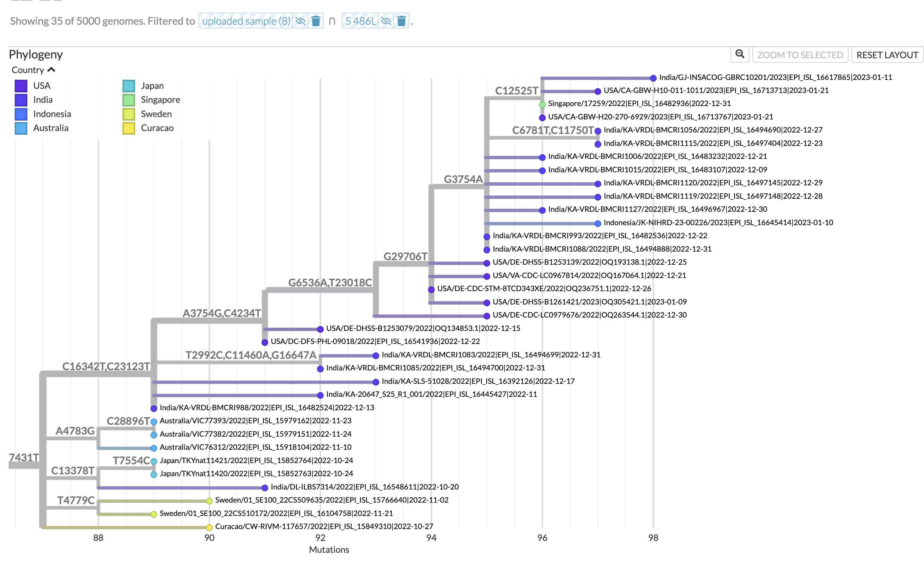This screenshot has width=924, height=562.
Task: Hide the S 486L filter
Action: point(386,21)
